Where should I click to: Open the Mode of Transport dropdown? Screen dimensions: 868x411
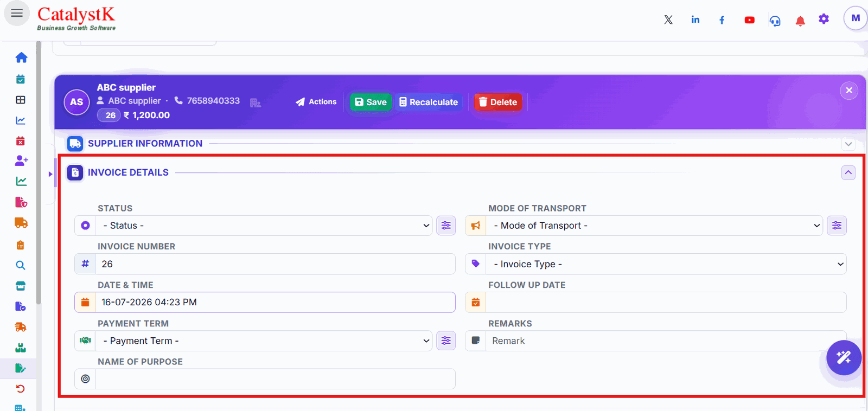click(654, 226)
